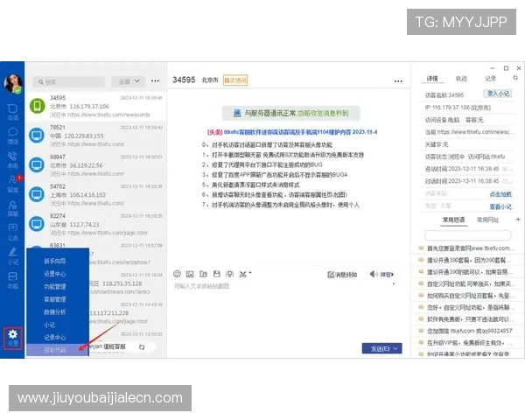Click the 点击加载 link
Screen dimensions: 525x420
point(500,194)
